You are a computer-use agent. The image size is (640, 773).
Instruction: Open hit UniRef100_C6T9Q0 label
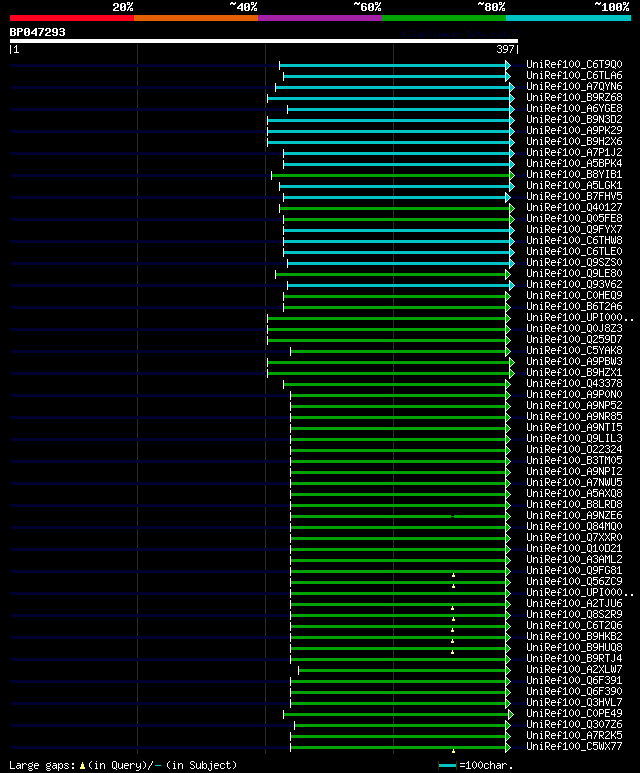coord(574,65)
